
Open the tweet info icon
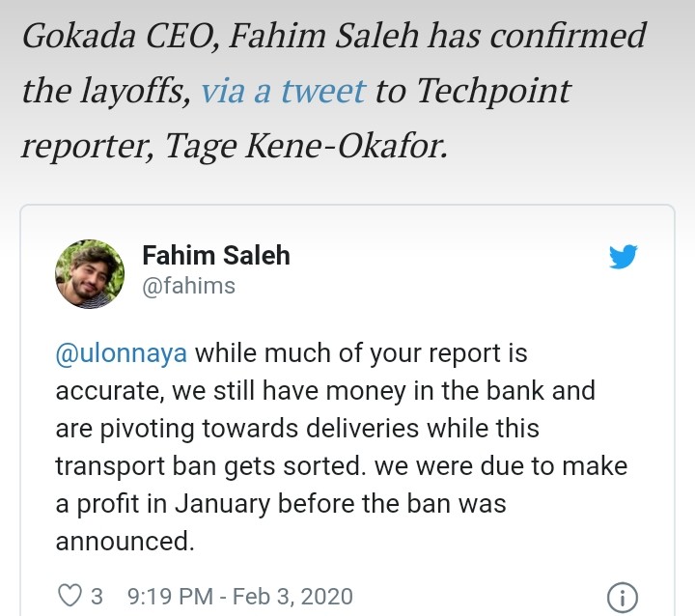(x=623, y=597)
